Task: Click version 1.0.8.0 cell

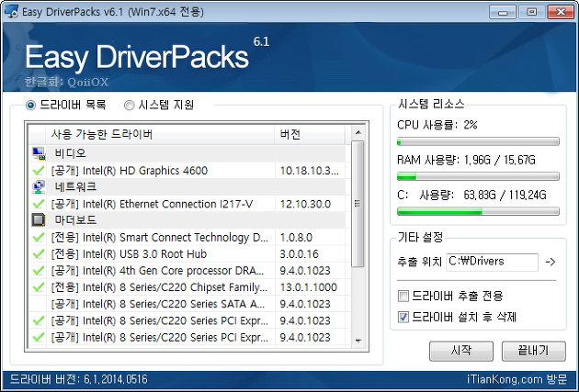Action: coord(310,237)
